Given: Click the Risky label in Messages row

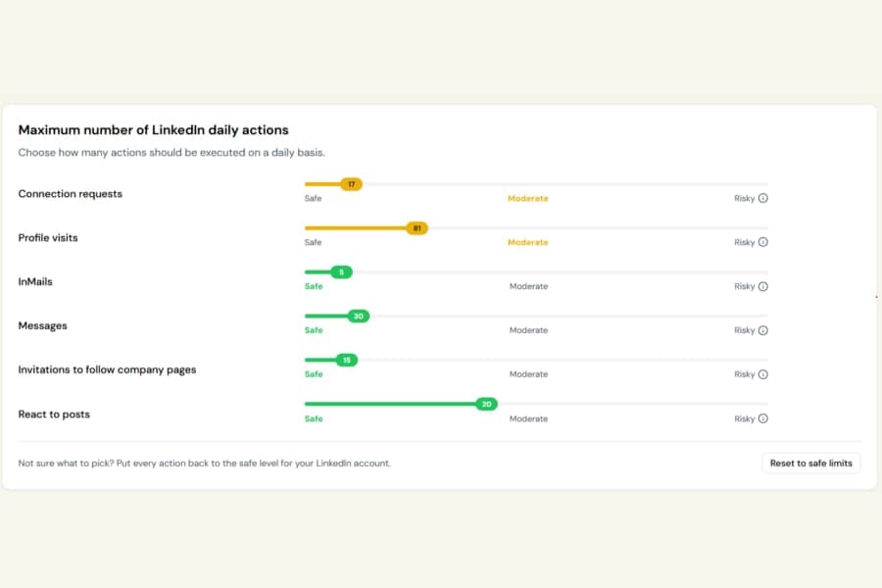Looking at the screenshot, I should point(744,330).
